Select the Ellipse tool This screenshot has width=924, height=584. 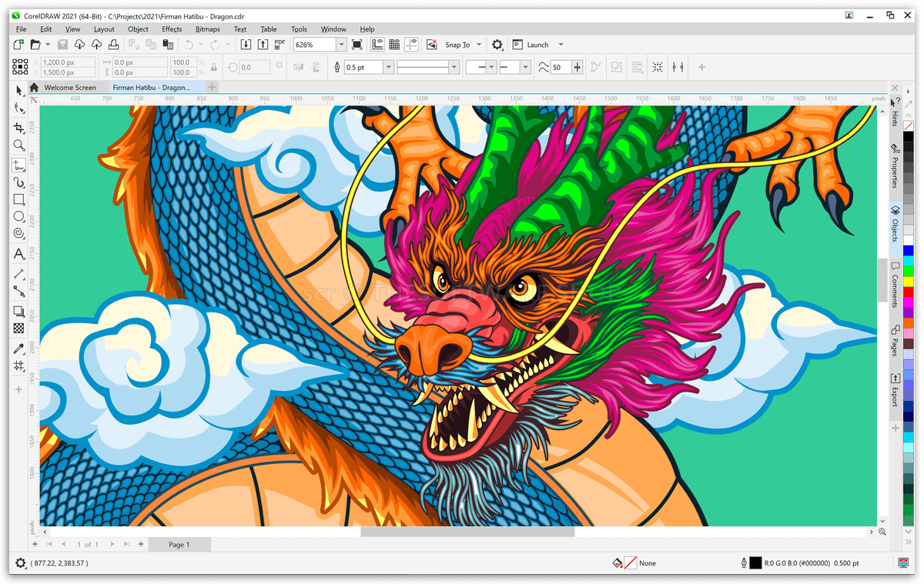[19, 217]
